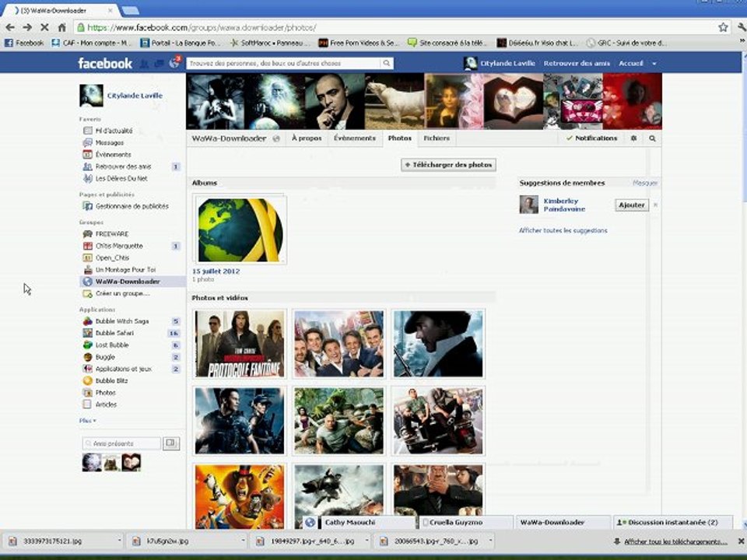Open the 15 juillet 2012 album thumbnail
Image resolution: width=747 pixels, height=560 pixels.
(240, 229)
